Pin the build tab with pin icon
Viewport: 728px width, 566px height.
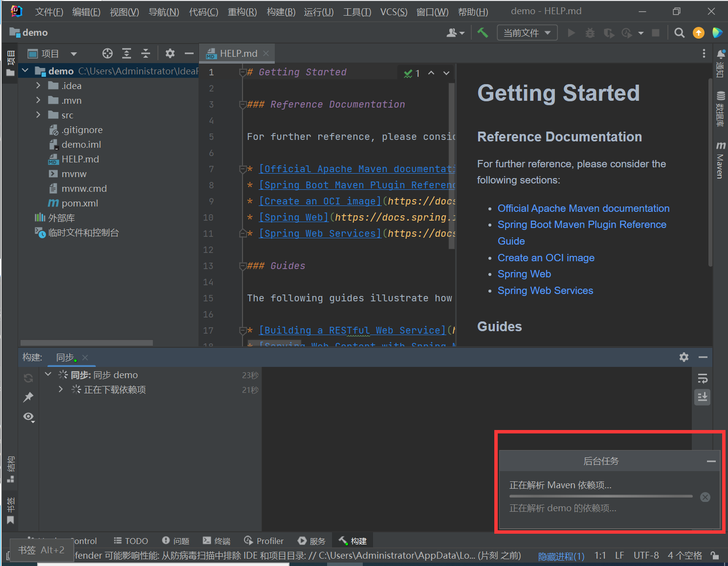28,397
